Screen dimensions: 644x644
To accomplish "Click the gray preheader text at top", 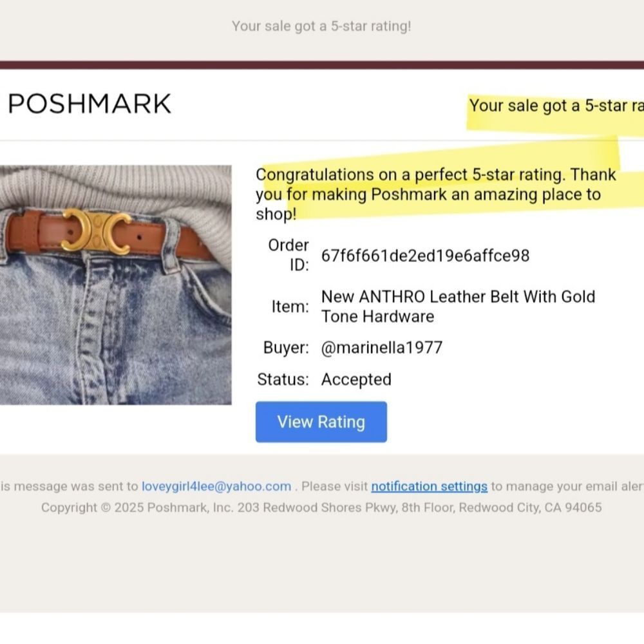I will click(321, 26).
